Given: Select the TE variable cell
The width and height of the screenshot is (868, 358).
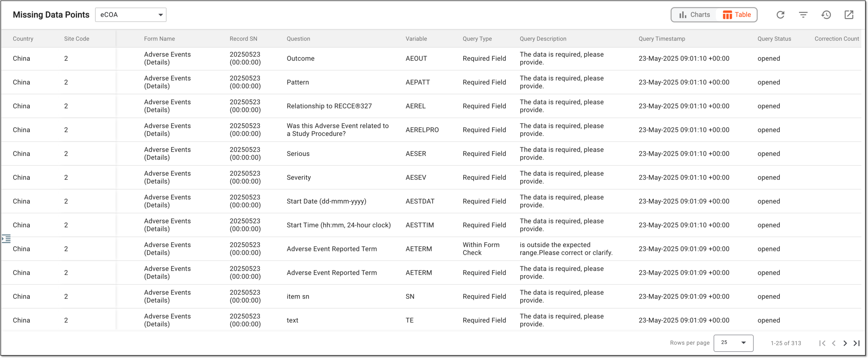Looking at the screenshot, I should [x=410, y=320].
